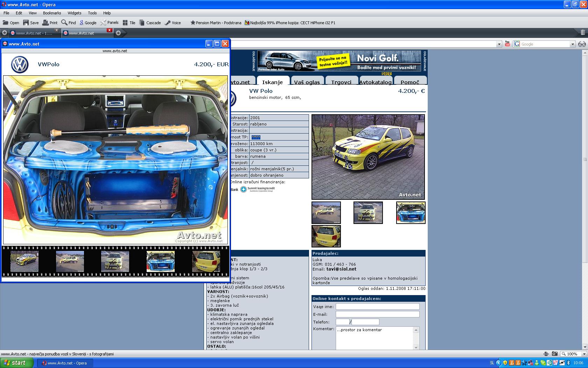Viewport: 588px width, 368px height.
Task: Click the Google toolbar shortcut
Action: pyautogui.click(x=88, y=23)
